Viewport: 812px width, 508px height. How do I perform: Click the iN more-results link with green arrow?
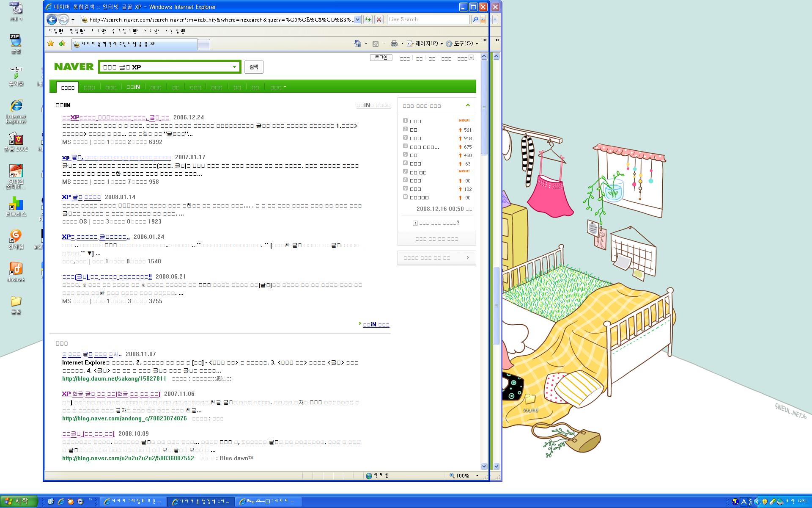[376, 324]
